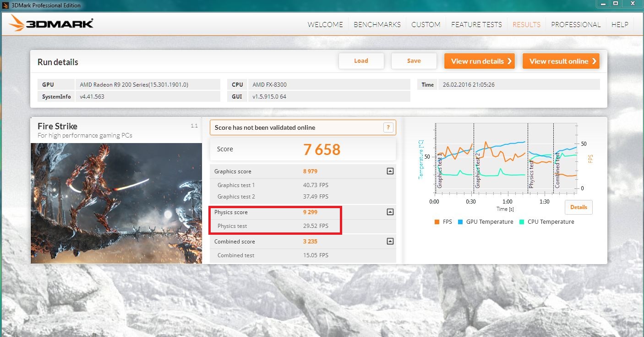Click the overall score value 7 658
This screenshot has width=644, height=337.
click(322, 149)
